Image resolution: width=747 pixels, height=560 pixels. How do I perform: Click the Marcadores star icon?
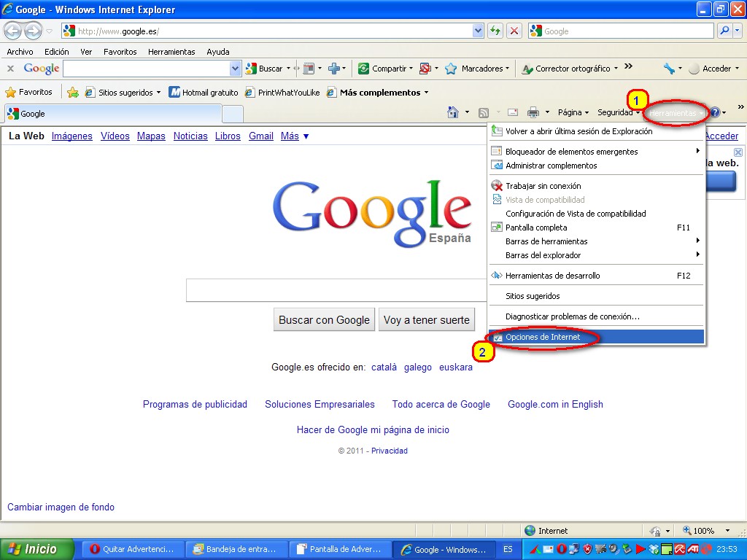point(451,69)
